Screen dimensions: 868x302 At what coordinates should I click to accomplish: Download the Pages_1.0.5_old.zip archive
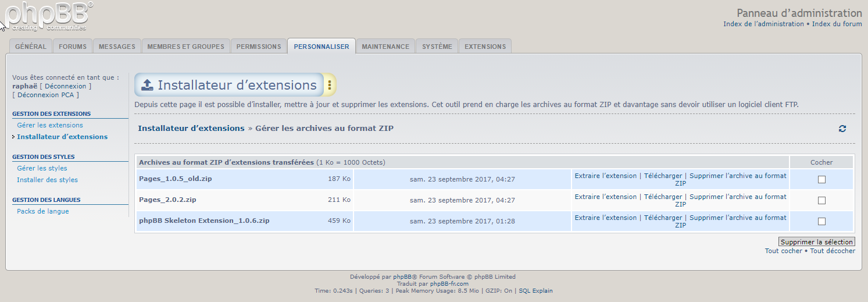[663, 176]
